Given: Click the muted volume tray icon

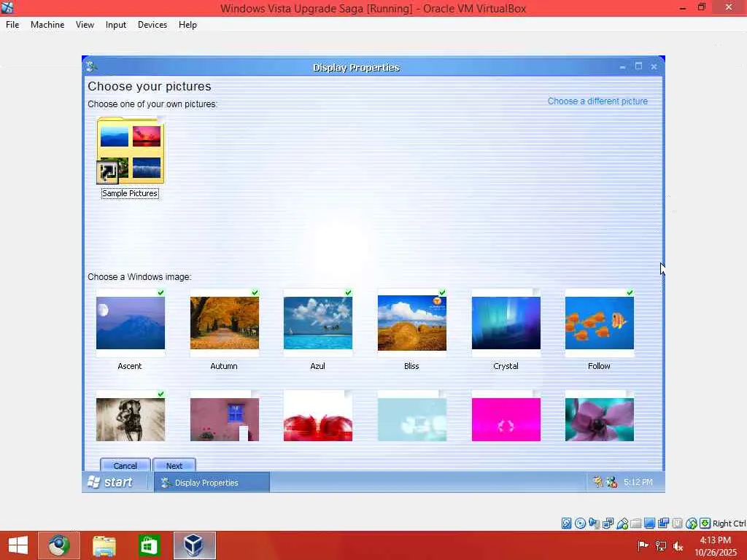Looking at the screenshot, I should [x=678, y=545].
